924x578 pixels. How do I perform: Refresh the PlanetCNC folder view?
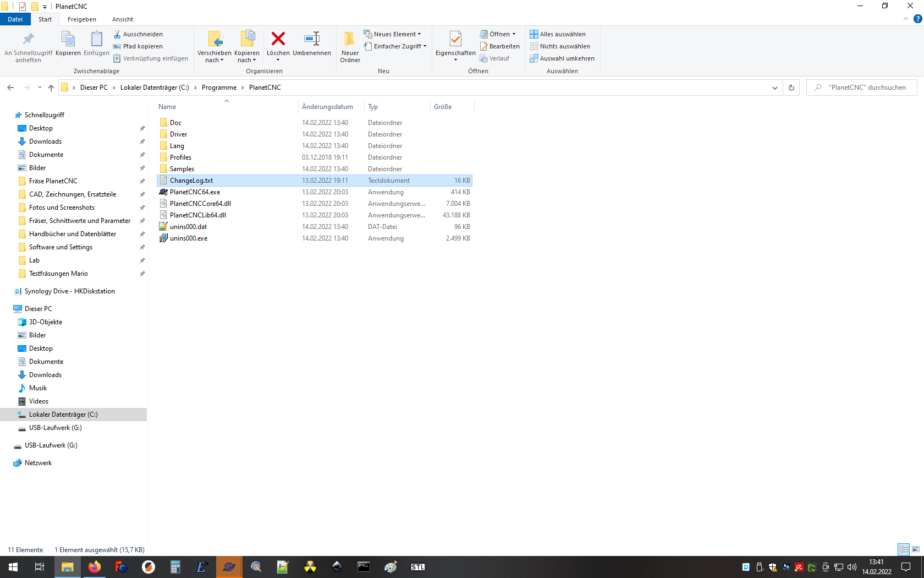tap(791, 88)
